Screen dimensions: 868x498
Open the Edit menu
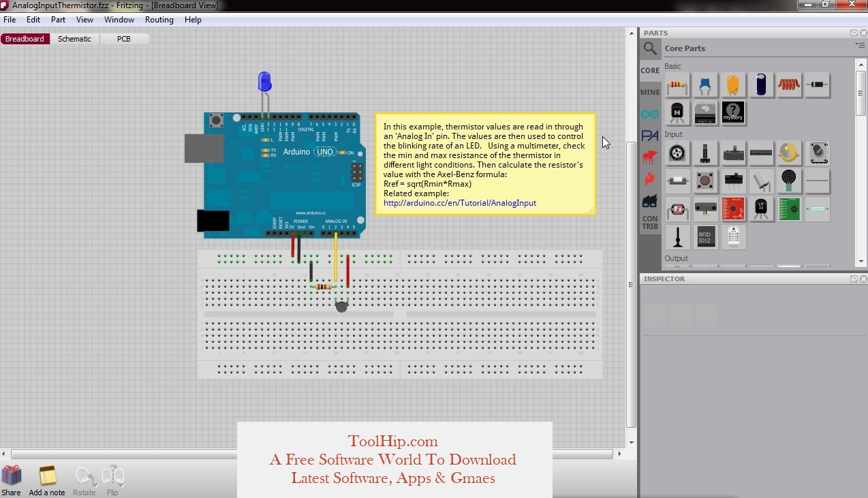(33, 20)
